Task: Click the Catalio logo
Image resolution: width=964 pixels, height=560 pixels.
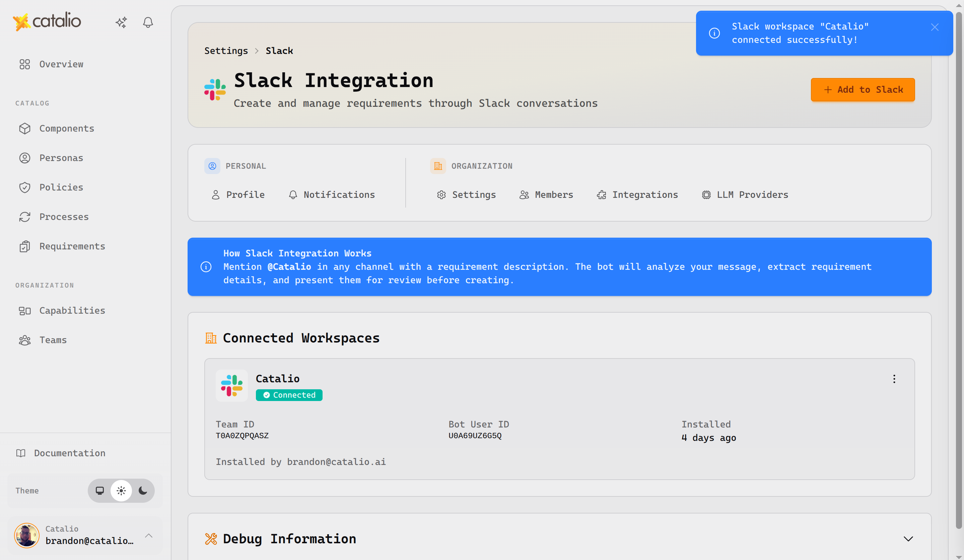Action: click(x=47, y=21)
